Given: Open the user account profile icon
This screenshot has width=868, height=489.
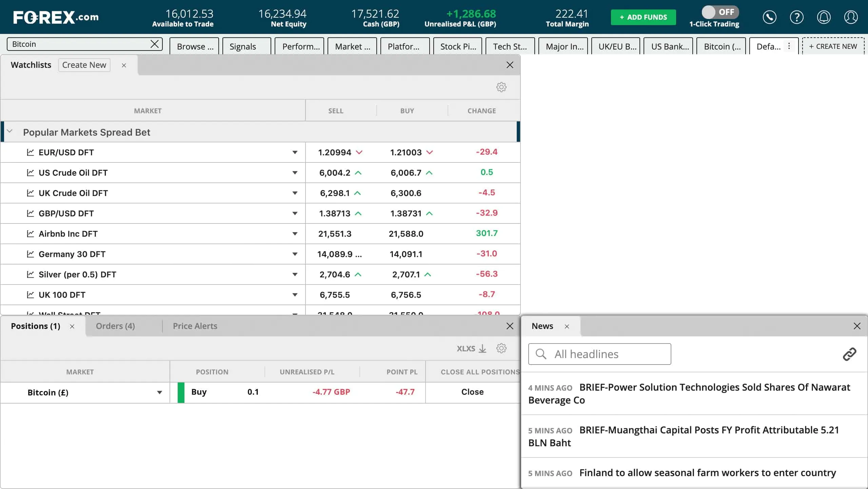Looking at the screenshot, I should pyautogui.click(x=851, y=17).
